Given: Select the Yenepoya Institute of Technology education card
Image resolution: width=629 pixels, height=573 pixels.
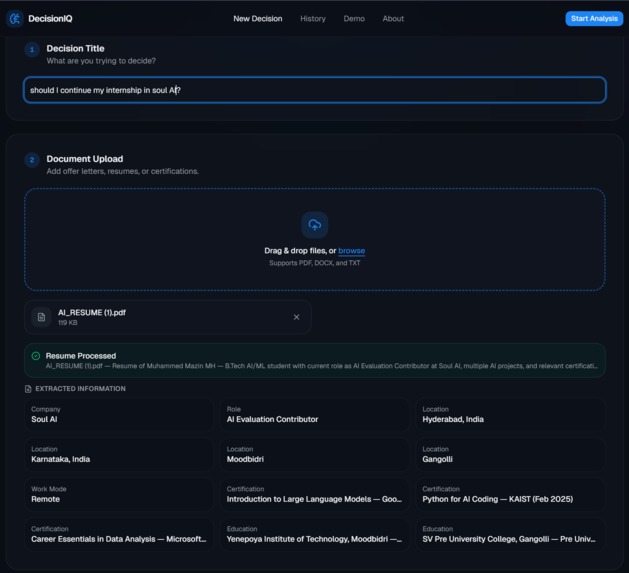Looking at the screenshot, I should pos(314,534).
